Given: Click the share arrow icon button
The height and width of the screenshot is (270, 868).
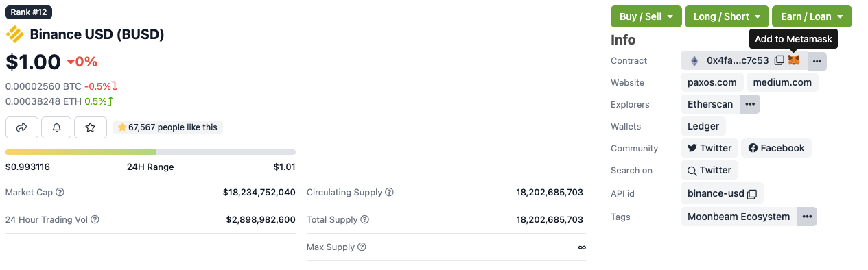Looking at the screenshot, I should (22, 127).
